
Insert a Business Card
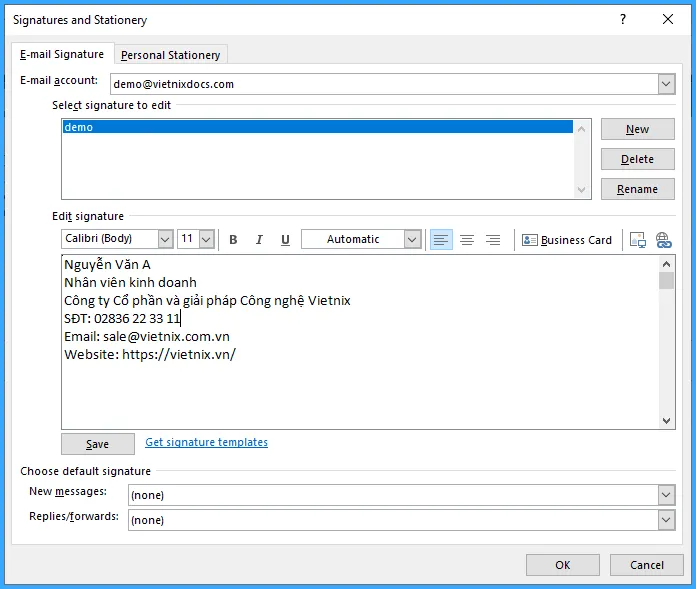point(567,240)
